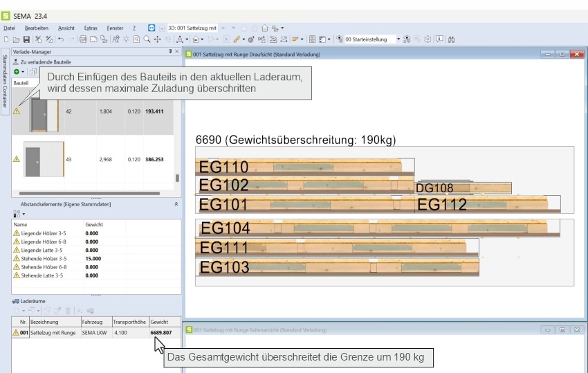588x373 pixels.
Task: Click the text search AR icon
Action: click(116, 39)
